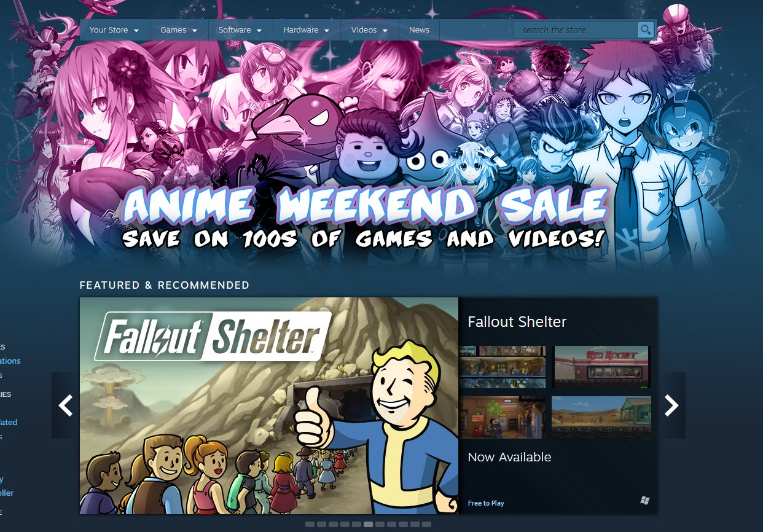View the desert wasteland screenshot thumbnail
Viewport: 763px width, 532px height.
[601, 417]
